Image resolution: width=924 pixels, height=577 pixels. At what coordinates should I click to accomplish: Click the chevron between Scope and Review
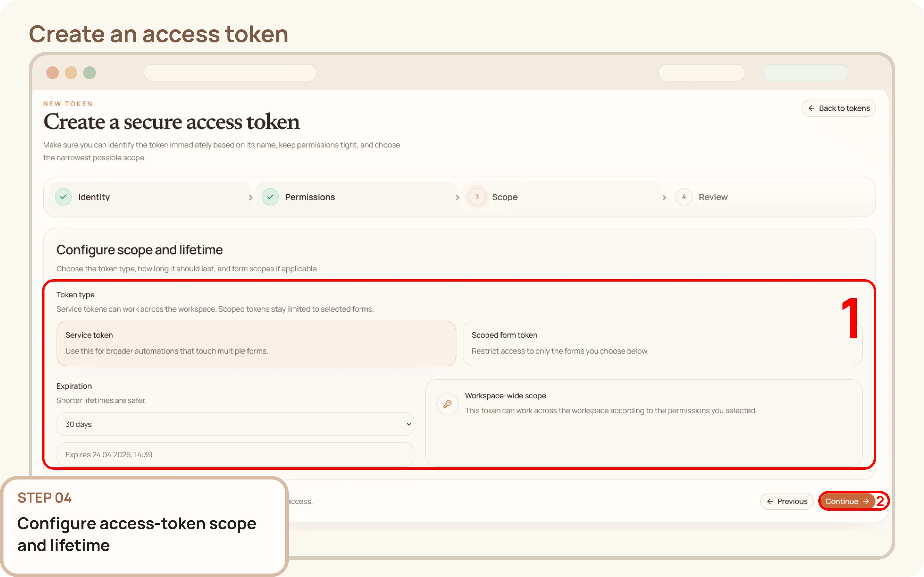pos(664,197)
